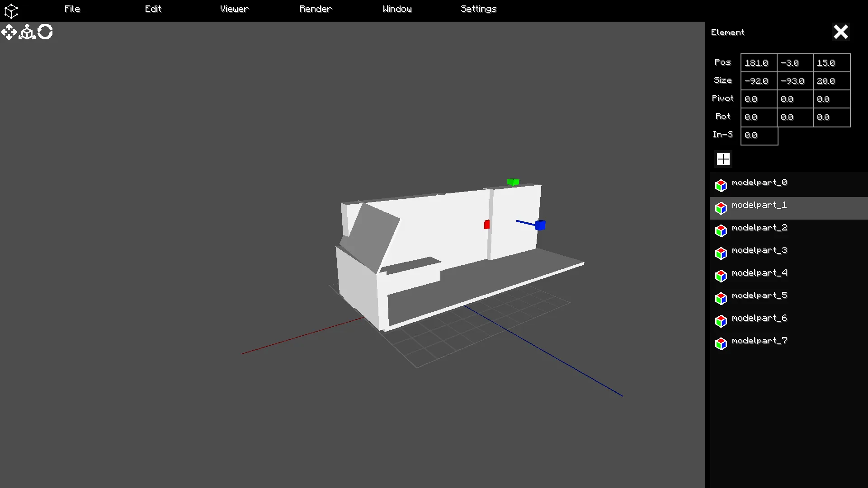This screenshot has height=488, width=868.
Task: Select modelpart_4 in the element list
Action: click(788, 276)
